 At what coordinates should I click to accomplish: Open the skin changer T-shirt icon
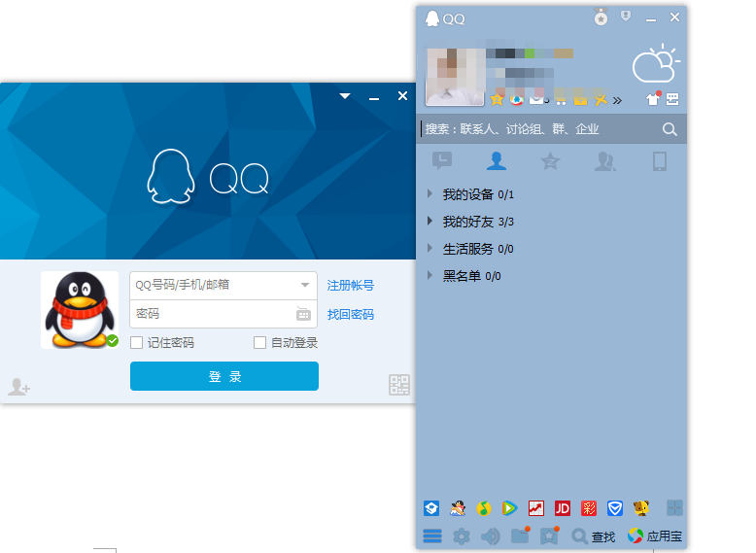(x=653, y=99)
